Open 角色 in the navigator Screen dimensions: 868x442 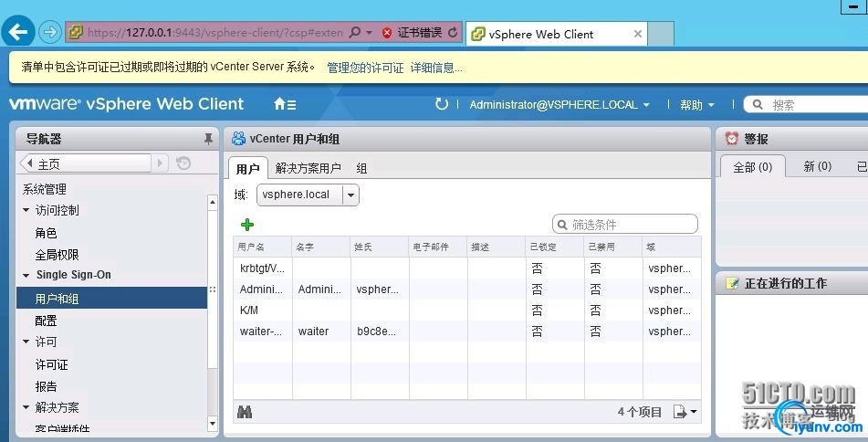pos(46,233)
